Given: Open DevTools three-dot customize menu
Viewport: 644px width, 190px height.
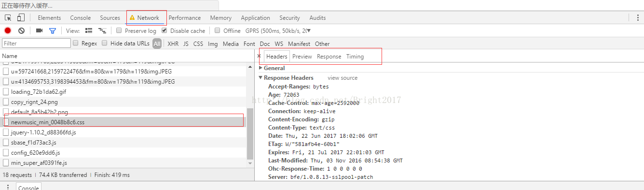Looking at the screenshot, I should point(637,18).
